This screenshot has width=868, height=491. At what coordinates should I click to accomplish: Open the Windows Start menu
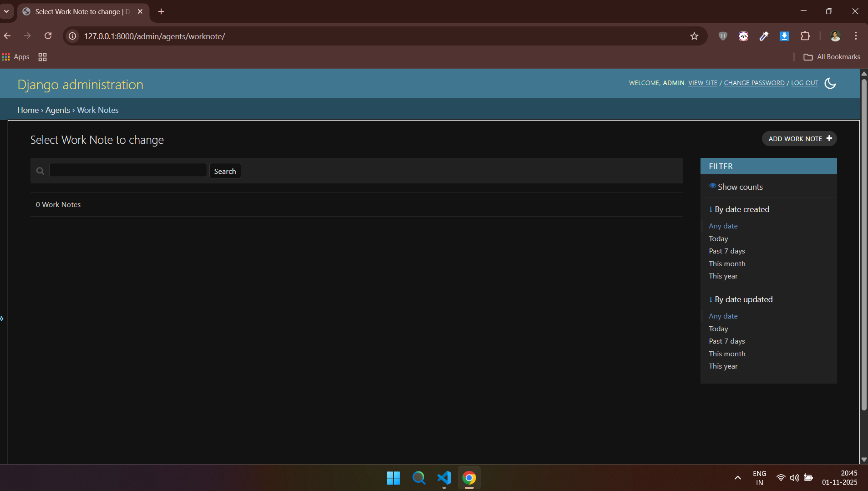tap(393, 478)
